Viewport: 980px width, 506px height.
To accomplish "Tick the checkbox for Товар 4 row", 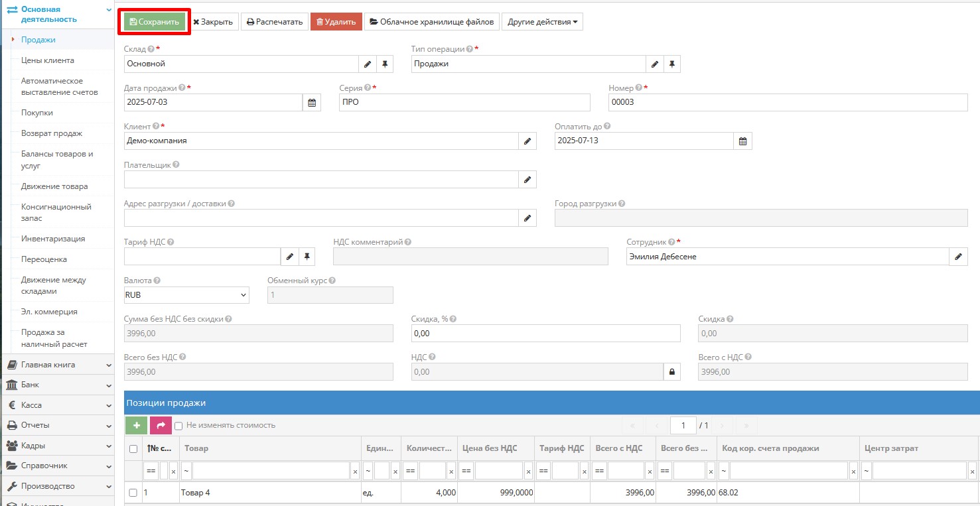I will pyautogui.click(x=133, y=493).
